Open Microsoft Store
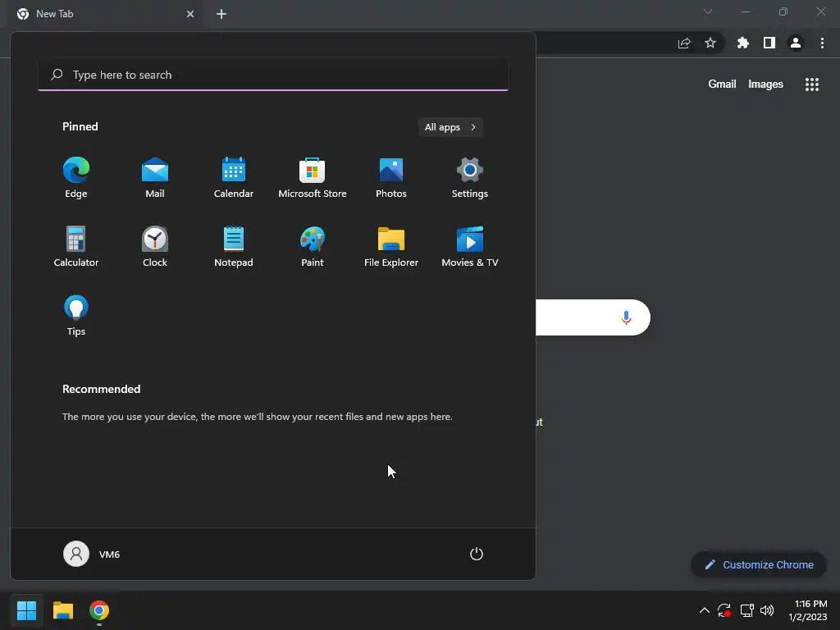The height and width of the screenshot is (630, 840). 313,178
